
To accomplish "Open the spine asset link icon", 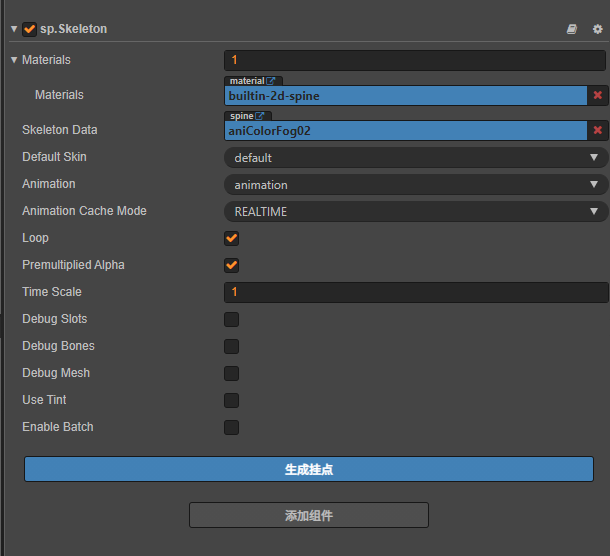I will [x=259, y=116].
